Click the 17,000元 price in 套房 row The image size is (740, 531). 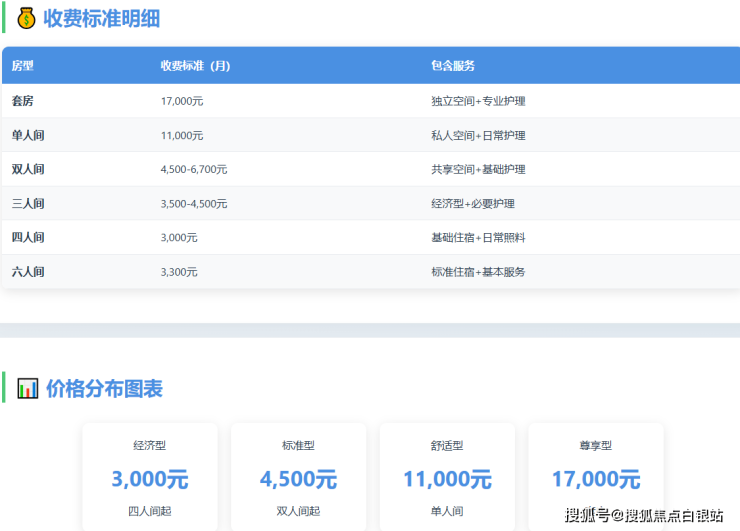pyautogui.click(x=182, y=101)
